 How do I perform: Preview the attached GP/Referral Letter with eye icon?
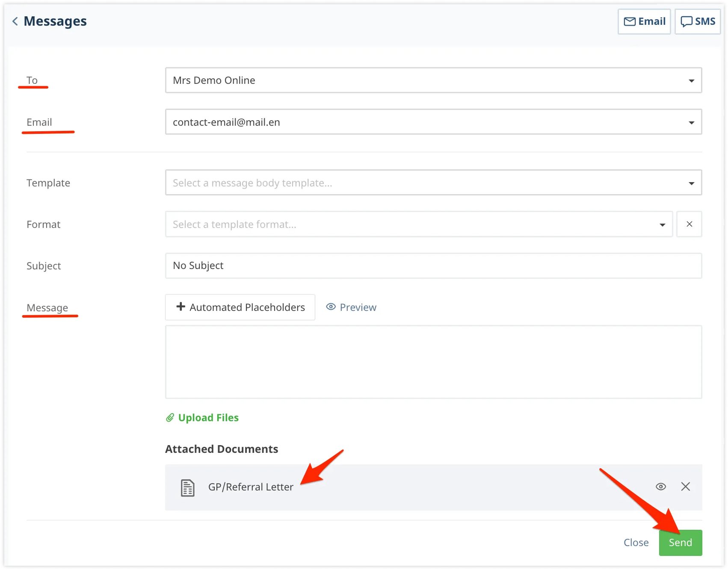[x=660, y=487]
